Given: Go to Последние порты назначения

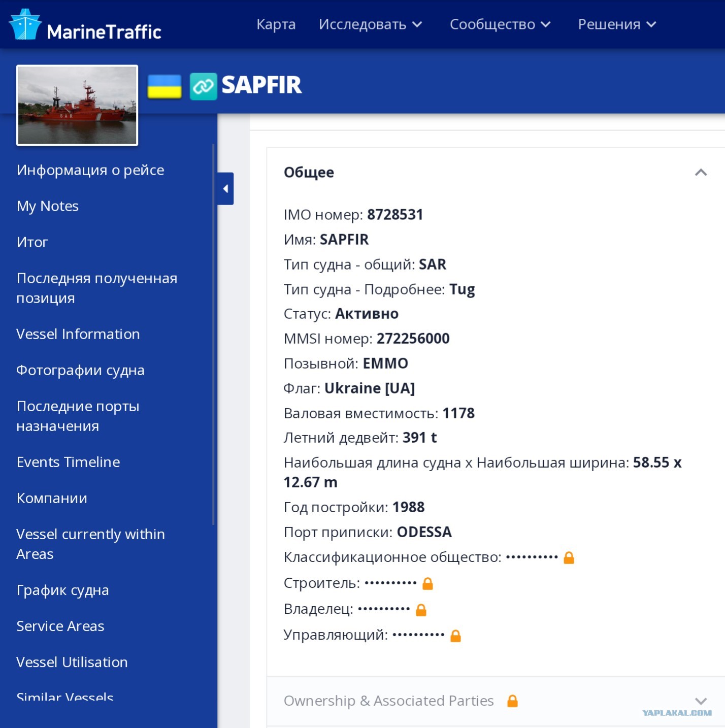Looking at the screenshot, I should (x=78, y=416).
